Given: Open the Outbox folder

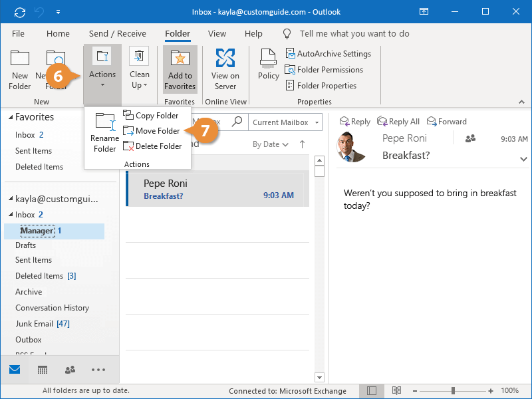Looking at the screenshot, I should click(x=29, y=340).
